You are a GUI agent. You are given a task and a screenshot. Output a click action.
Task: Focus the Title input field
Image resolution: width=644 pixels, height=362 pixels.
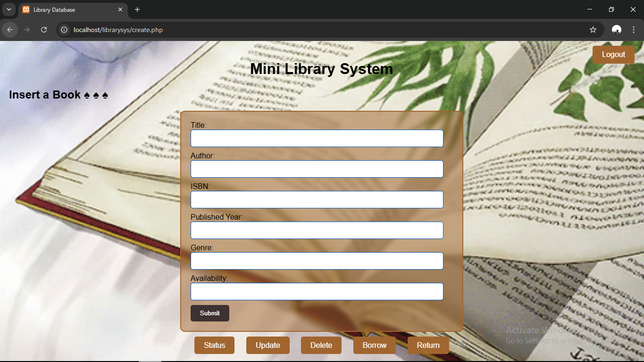point(317,139)
